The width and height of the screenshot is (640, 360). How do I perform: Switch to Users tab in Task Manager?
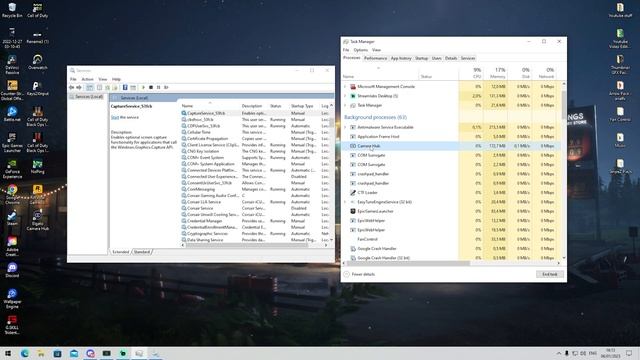[437, 58]
